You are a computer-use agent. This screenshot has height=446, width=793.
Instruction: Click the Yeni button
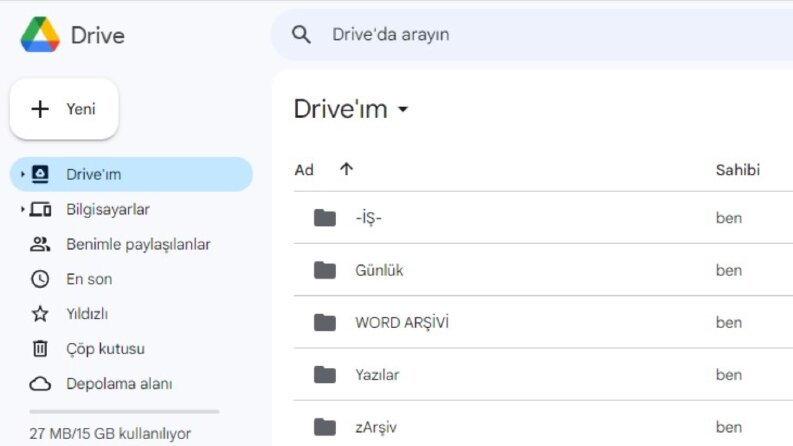click(x=64, y=109)
